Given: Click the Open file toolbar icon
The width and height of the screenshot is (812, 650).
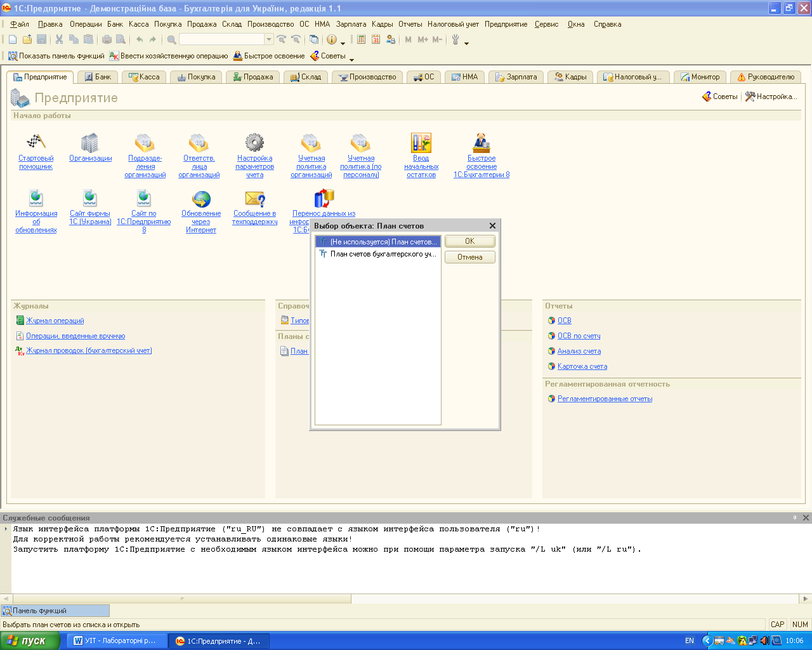Looking at the screenshot, I should click(27, 39).
